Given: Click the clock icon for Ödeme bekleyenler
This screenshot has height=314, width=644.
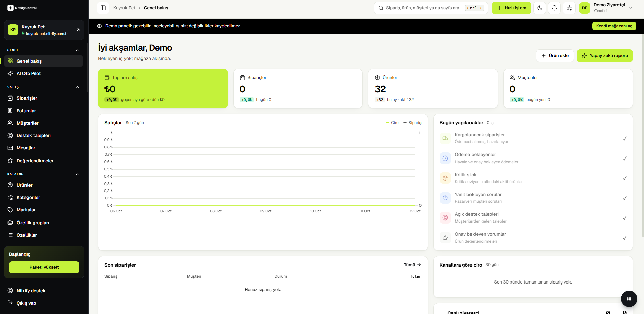Looking at the screenshot, I should pyautogui.click(x=445, y=158).
